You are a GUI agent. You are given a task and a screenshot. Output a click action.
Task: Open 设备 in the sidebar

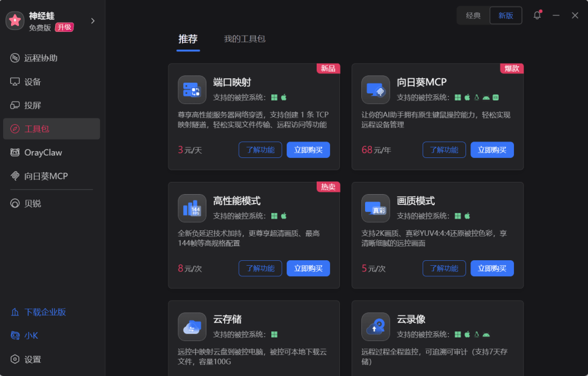(51, 81)
